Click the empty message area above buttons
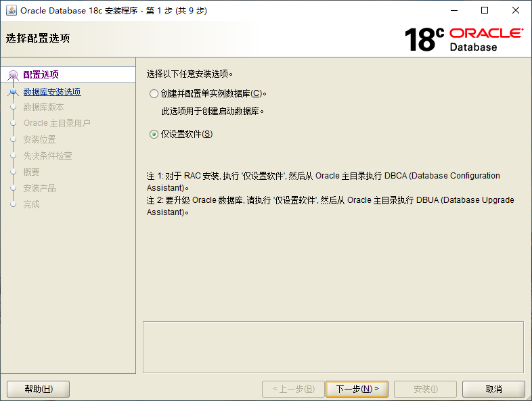 (x=333, y=348)
